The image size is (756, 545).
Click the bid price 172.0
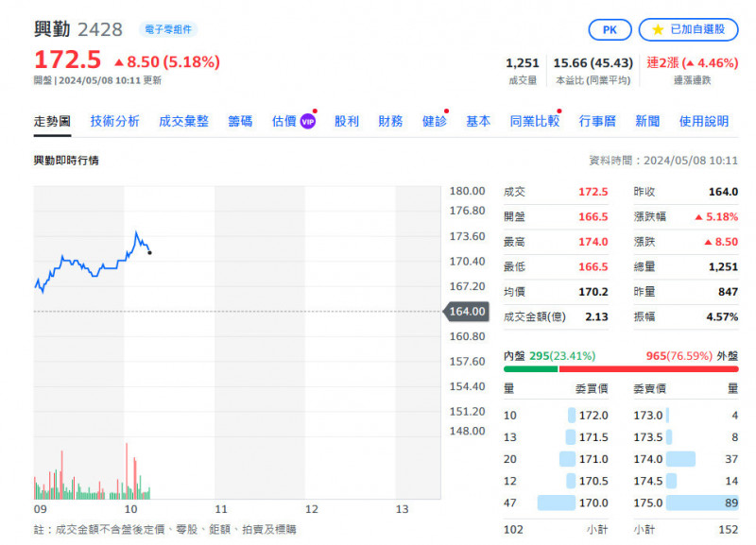593,416
